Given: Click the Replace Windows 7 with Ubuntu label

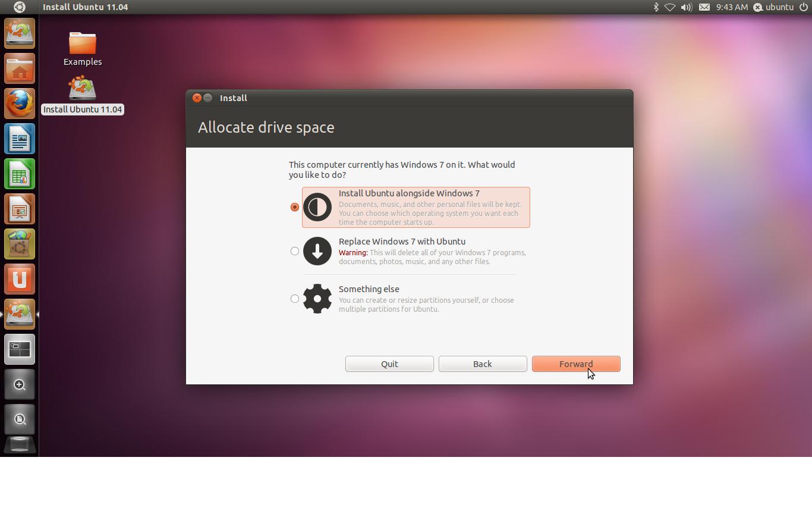Looking at the screenshot, I should click(x=402, y=242).
